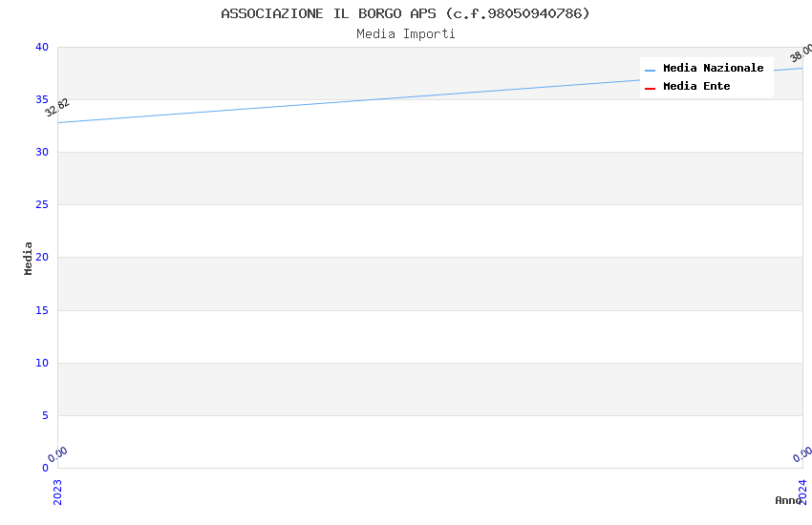Click the 35 y-axis tick label
The width and height of the screenshot is (812, 525).
coord(42,99)
